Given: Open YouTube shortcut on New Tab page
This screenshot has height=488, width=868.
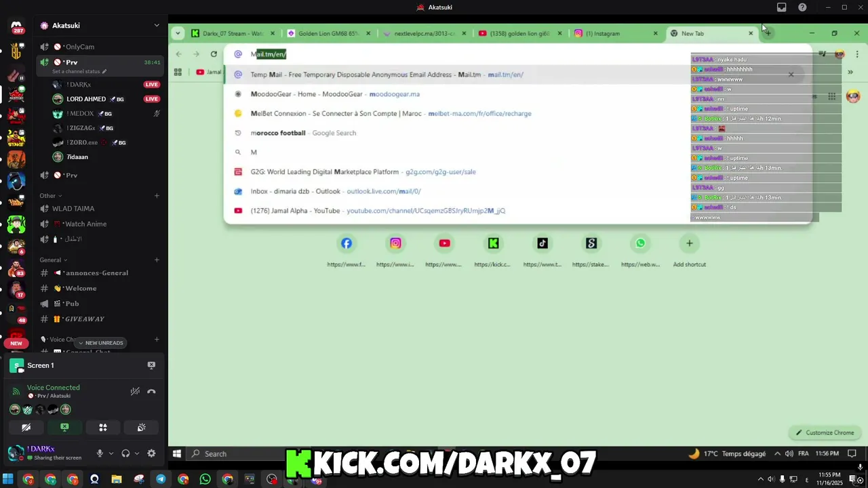Looking at the screenshot, I should [444, 243].
